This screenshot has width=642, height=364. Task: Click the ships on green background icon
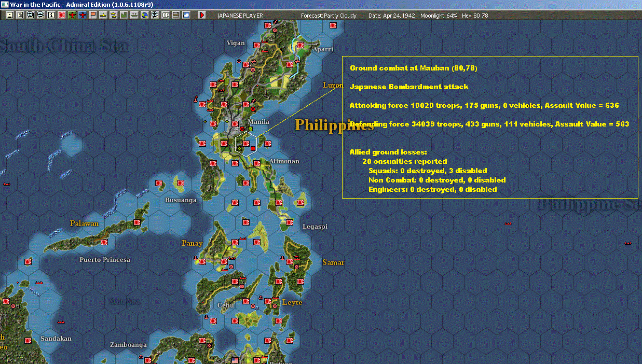(x=134, y=15)
